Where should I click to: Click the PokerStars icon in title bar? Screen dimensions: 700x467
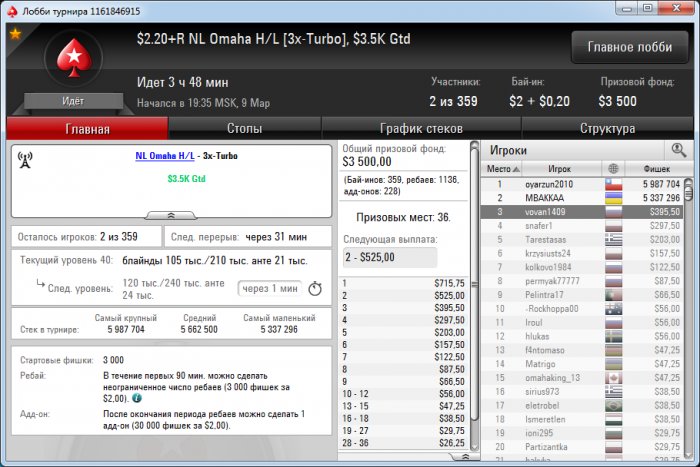click(12, 11)
